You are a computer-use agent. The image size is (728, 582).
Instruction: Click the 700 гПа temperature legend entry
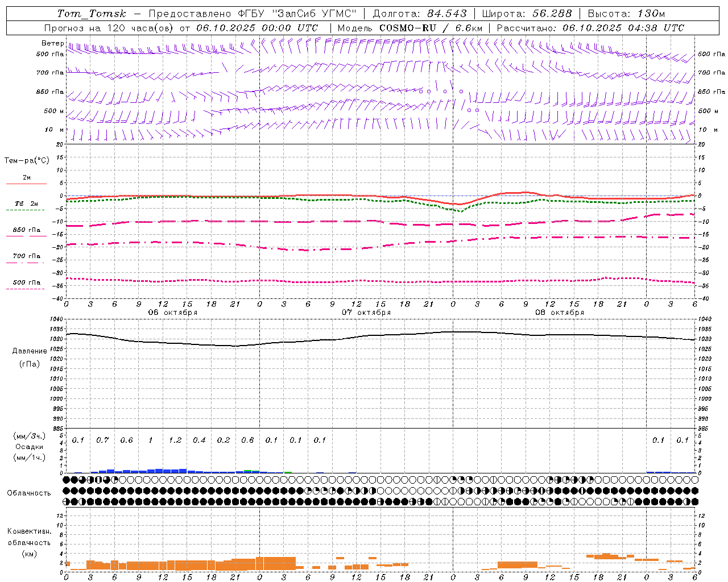[26, 256]
